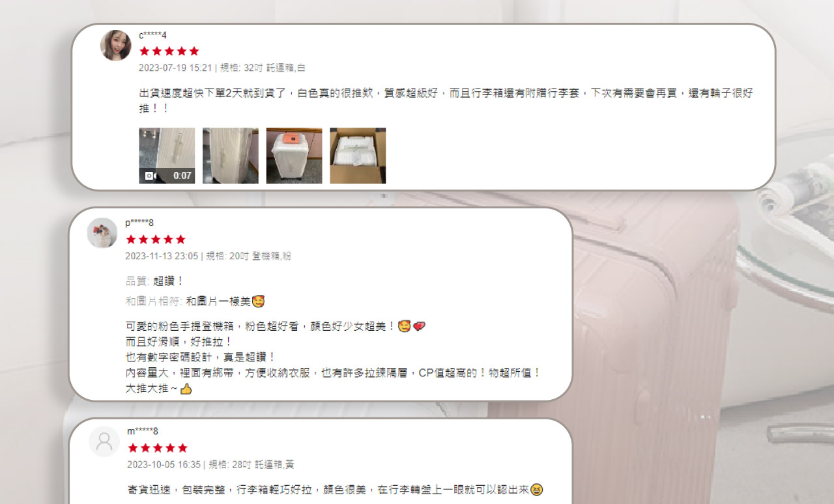This screenshot has height=504, width=834.
Task: Click the five-star rating under p*****8
Action: pyautogui.click(x=156, y=240)
